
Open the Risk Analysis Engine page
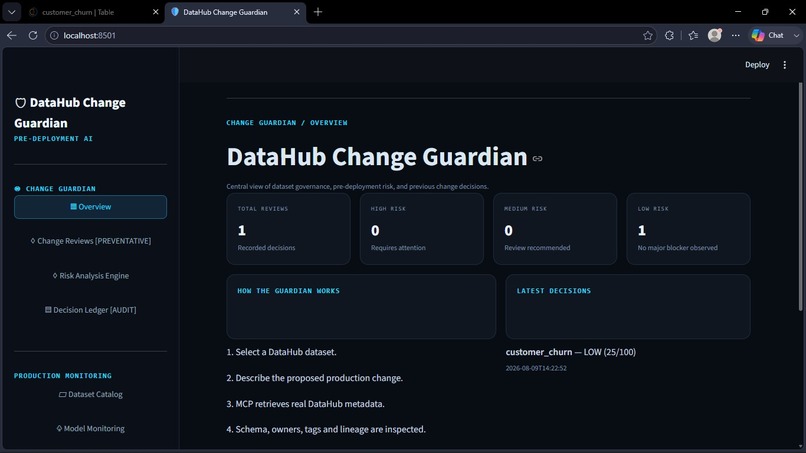[x=90, y=276]
